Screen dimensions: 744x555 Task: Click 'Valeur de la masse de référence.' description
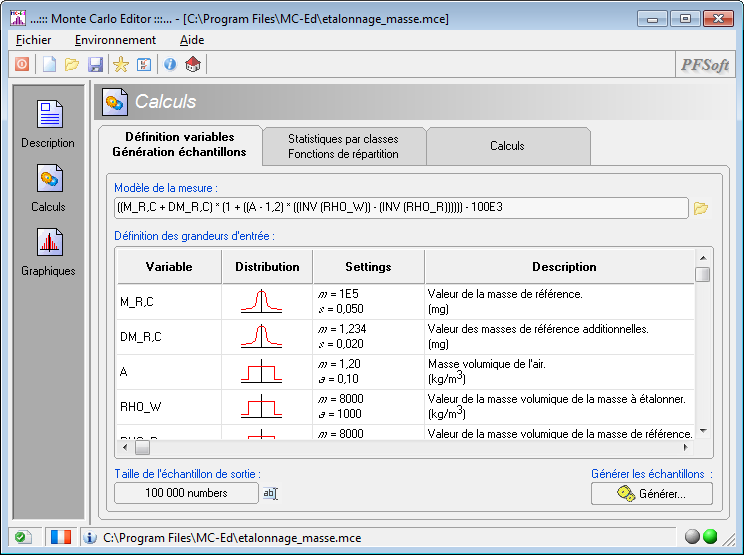click(x=505, y=294)
